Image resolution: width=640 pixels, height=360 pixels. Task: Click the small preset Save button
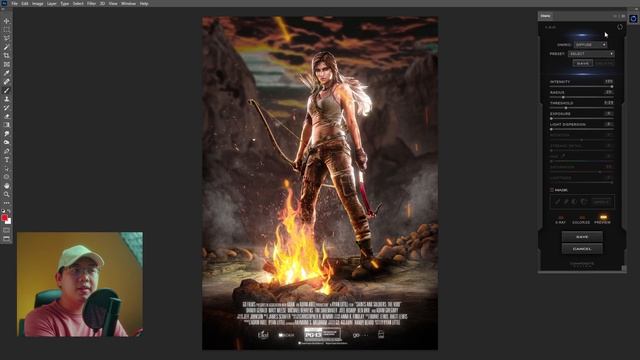coord(583,63)
